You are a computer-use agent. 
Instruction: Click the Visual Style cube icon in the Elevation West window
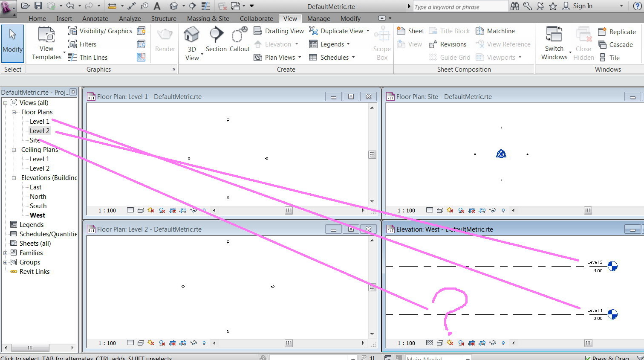(440, 343)
